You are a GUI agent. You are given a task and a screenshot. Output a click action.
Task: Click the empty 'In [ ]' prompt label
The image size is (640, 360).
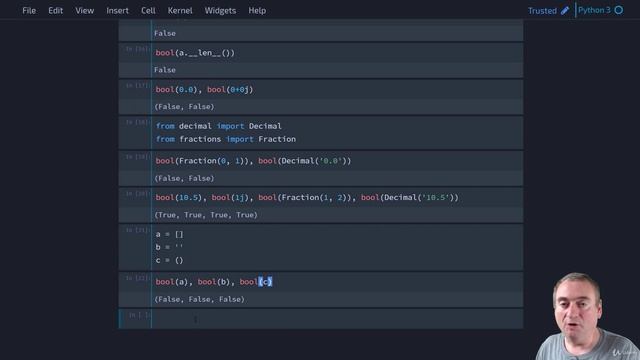point(139,315)
